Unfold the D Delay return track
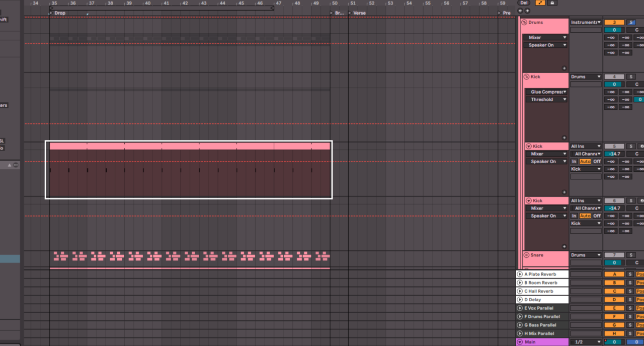This screenshot has width=644, height=346. tap(520, 300)
